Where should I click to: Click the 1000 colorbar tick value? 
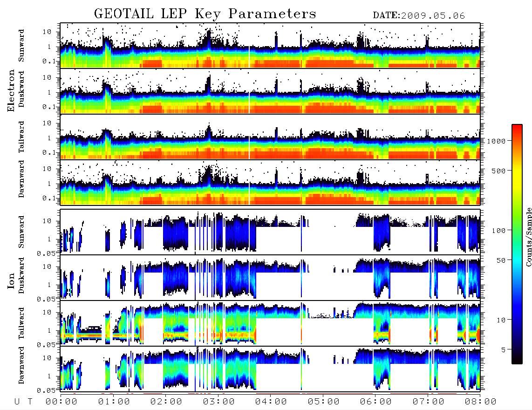(x=496, y=141)
